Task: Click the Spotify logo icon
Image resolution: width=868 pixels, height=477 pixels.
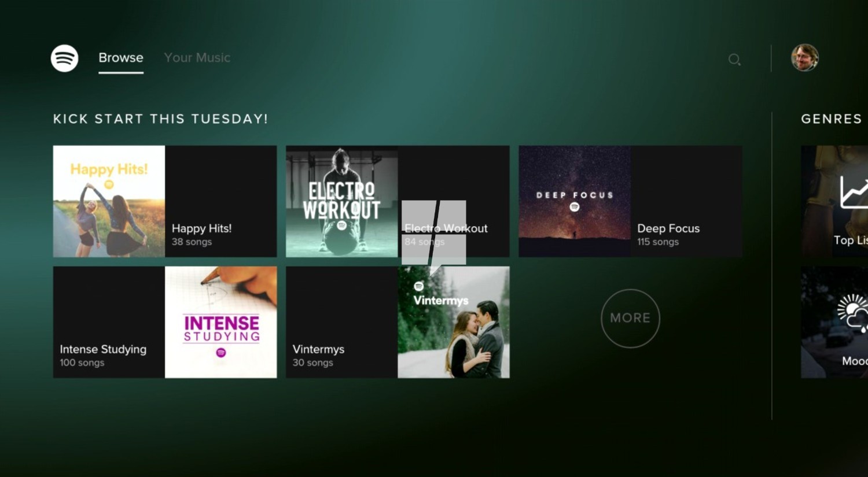Action: [64, 58]
